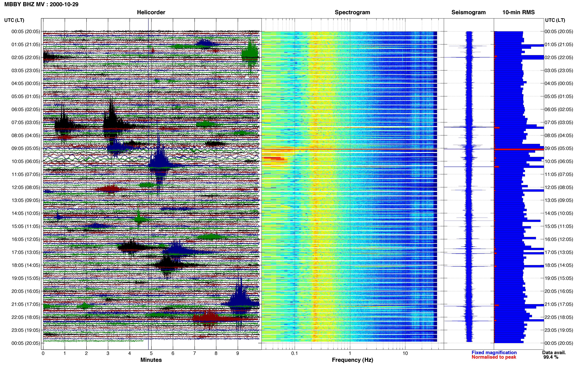The image size is (588, 368).
Task: Click the left time label '02:05 (22:05)'
Action: 26,57
